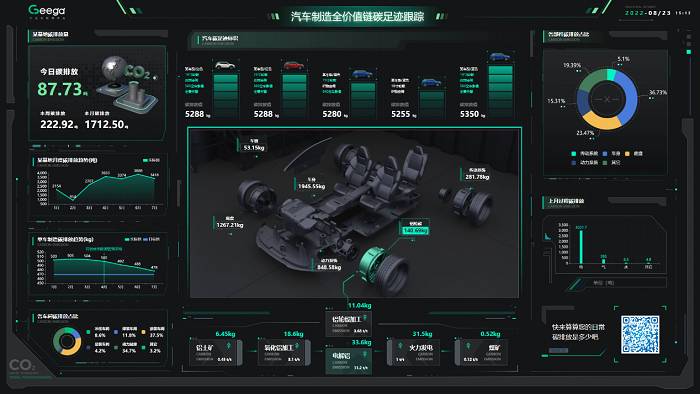Toggle the yellow legend item in the right pie chart
Screen dimensions: 700x394
tap(634, 153)
